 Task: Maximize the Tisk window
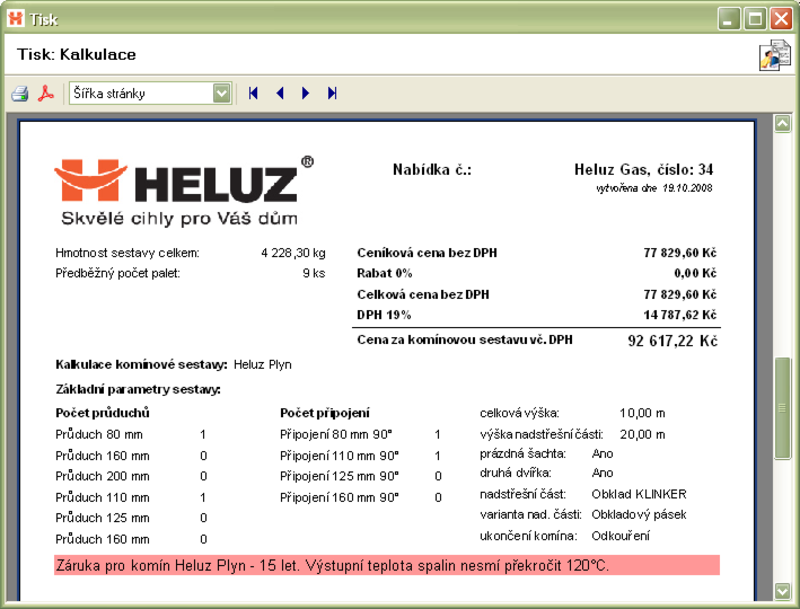pyautogui.click(x=755, y=19)
